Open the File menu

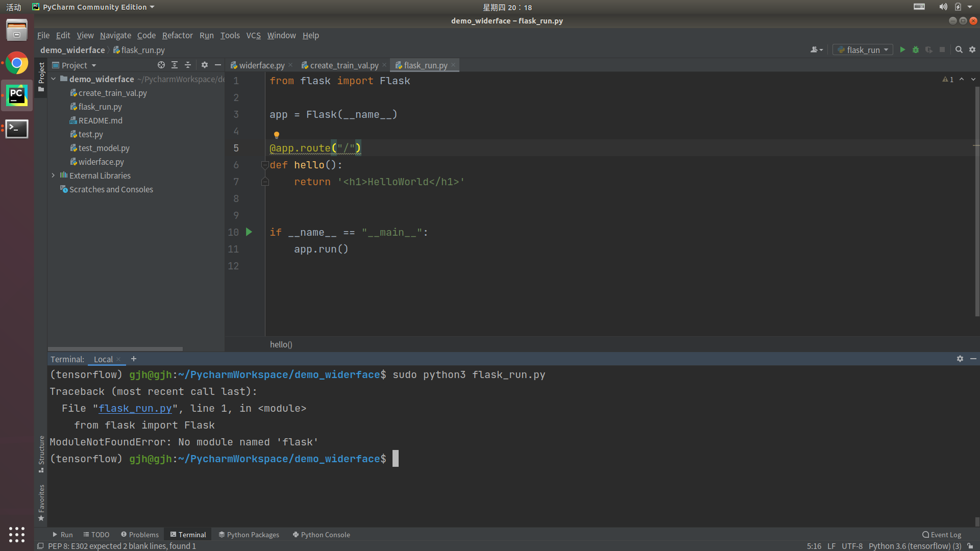click(x=43, y=35)
